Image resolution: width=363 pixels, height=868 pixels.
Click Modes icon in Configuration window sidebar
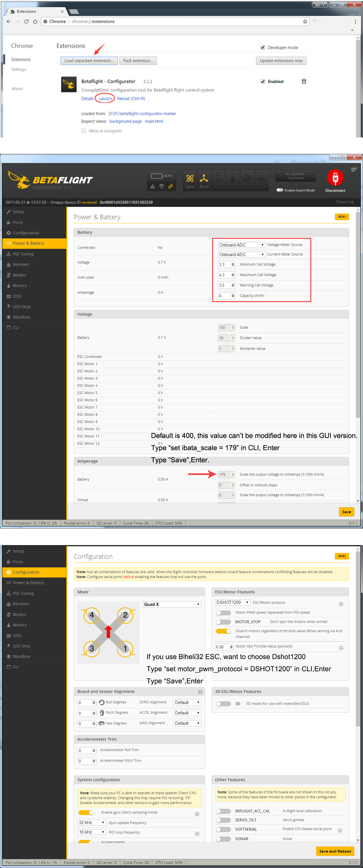(x=9, y=615)
